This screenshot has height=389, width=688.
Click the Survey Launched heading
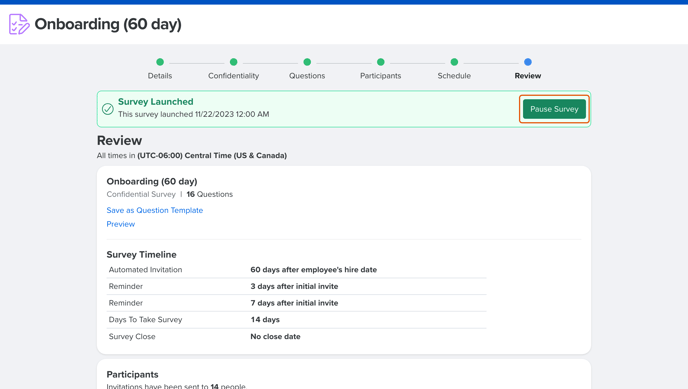pos(155,102)
